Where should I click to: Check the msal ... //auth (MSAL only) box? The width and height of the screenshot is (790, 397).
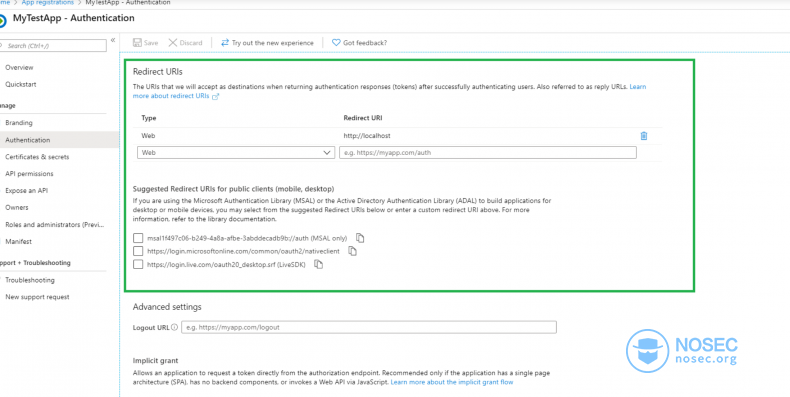(138, 238)
